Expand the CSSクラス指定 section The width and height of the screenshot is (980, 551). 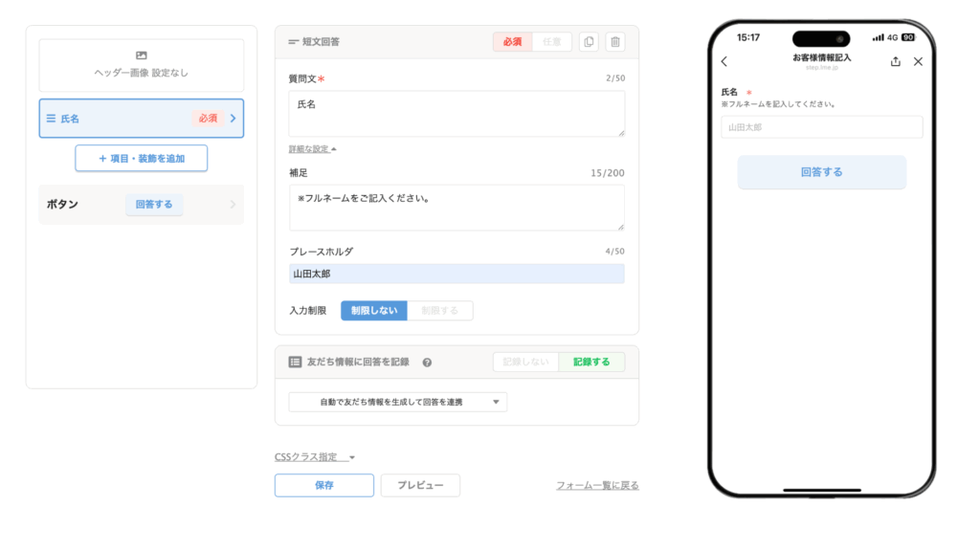tap(315, 457)
